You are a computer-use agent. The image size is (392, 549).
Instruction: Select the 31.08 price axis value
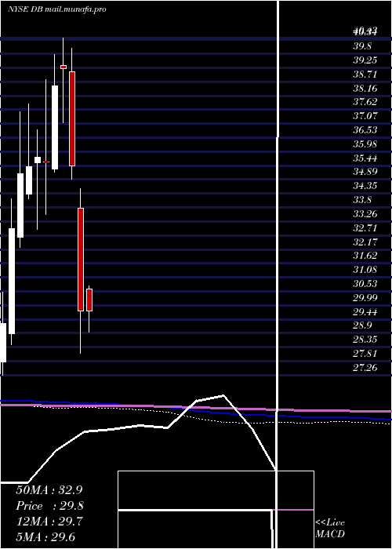[x=365, y=269]
